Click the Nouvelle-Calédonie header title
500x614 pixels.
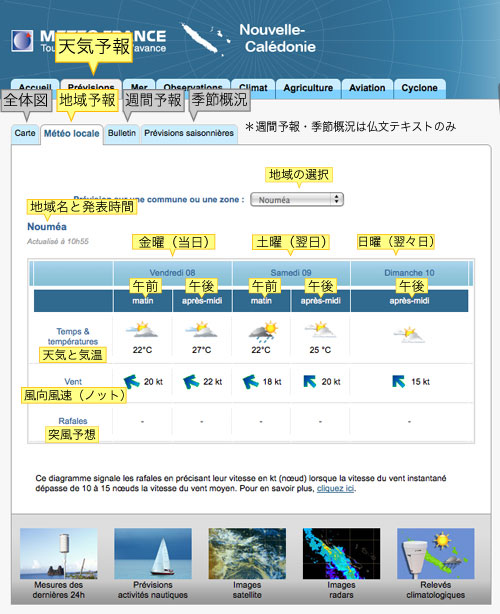tap(278, 38)
